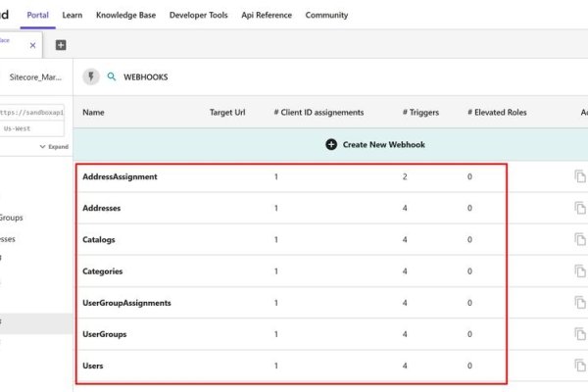Open the UserGroupAssignments webhook

click(x=126, y=303)
